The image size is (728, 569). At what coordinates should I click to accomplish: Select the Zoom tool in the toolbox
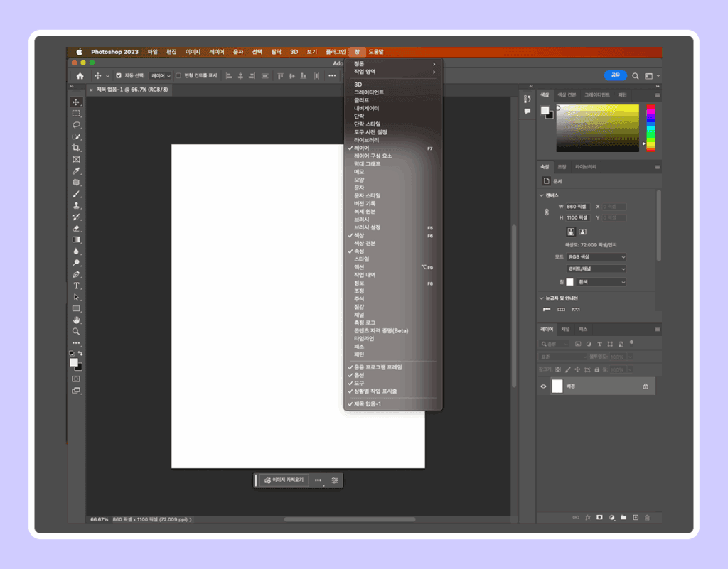point(76,332)
